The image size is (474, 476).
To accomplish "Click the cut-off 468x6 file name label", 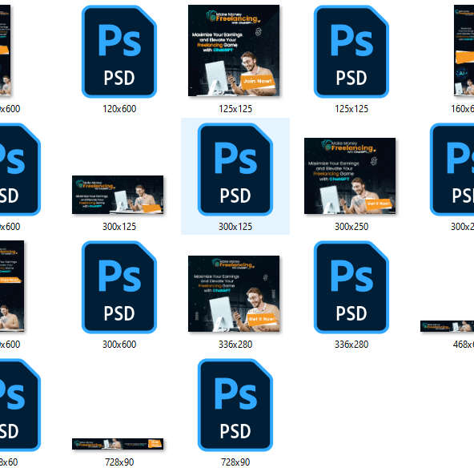I will 463,345.
